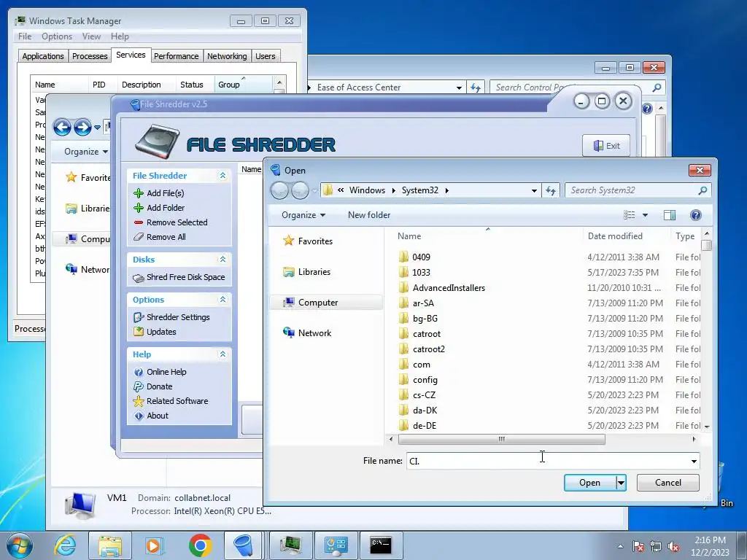Click Remove Selected in File Shredder
Viewport: 747px width, 560px height.
tap(177, 222)
